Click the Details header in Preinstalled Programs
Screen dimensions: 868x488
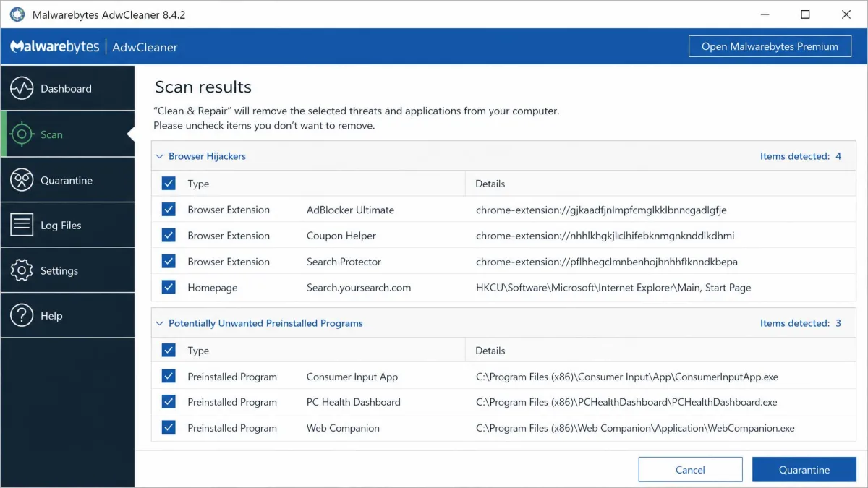pyautogui.click(x=490, y=351)
